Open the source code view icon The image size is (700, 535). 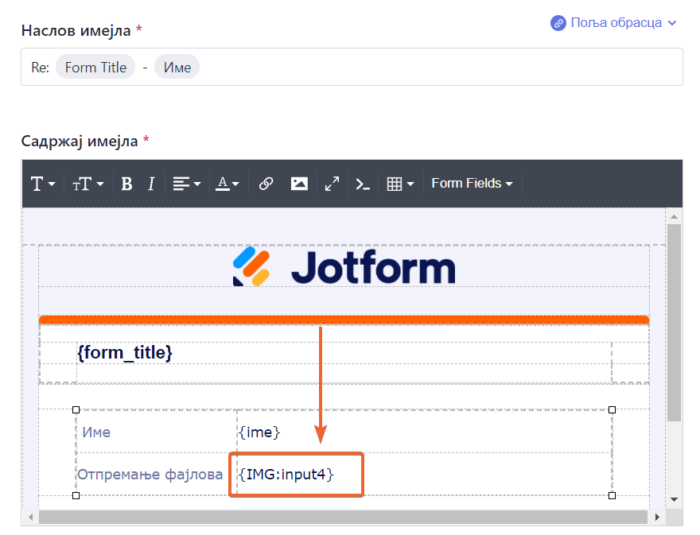click(362, 184)
